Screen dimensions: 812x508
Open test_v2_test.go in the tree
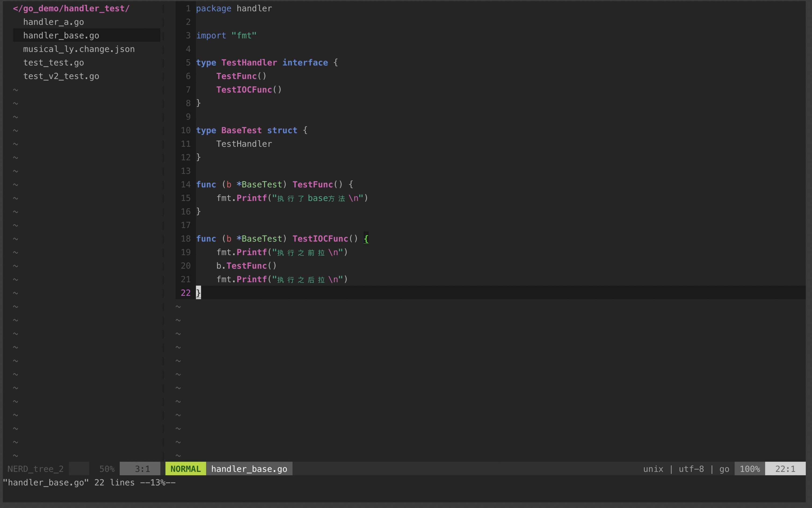(61, 76)
